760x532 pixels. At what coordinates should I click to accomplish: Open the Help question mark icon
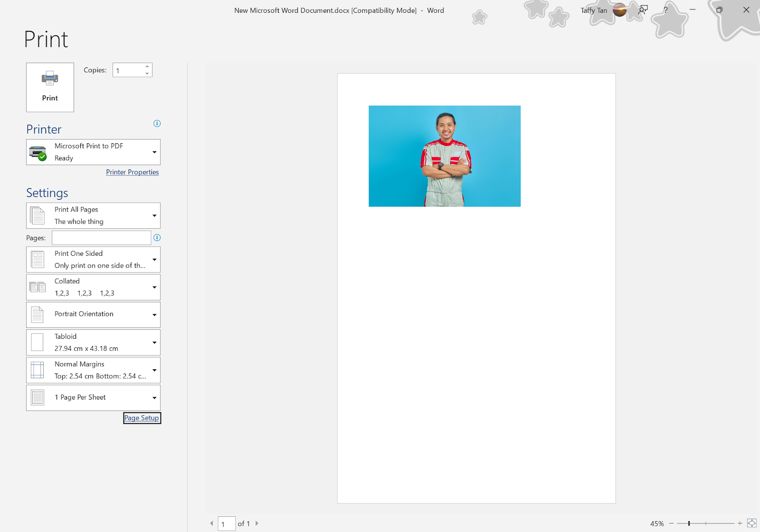coord(665,10)
